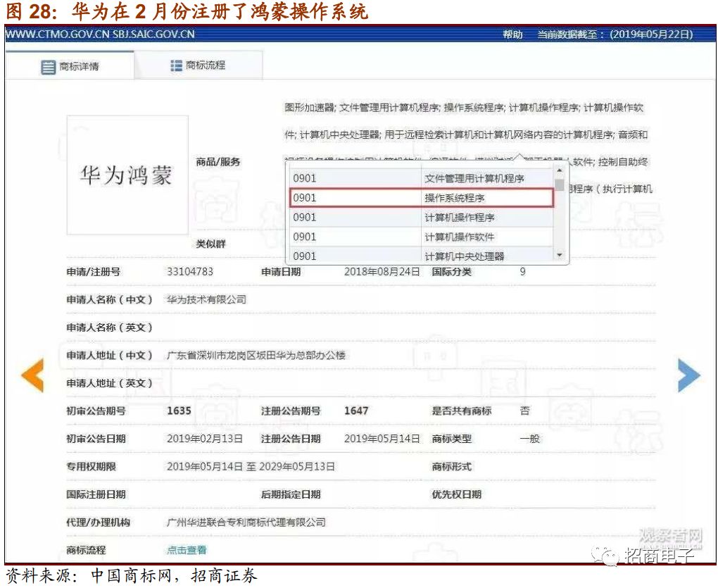This screenshot has width=718, height=588.
Task: Click the applicant address 广东省深圳市龙岗区
Action: coord(256,356)
